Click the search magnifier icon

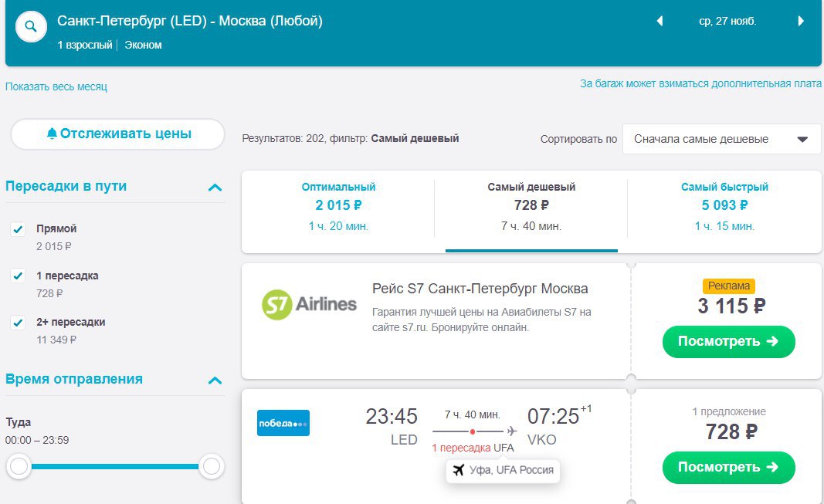[x=31, y=28]
